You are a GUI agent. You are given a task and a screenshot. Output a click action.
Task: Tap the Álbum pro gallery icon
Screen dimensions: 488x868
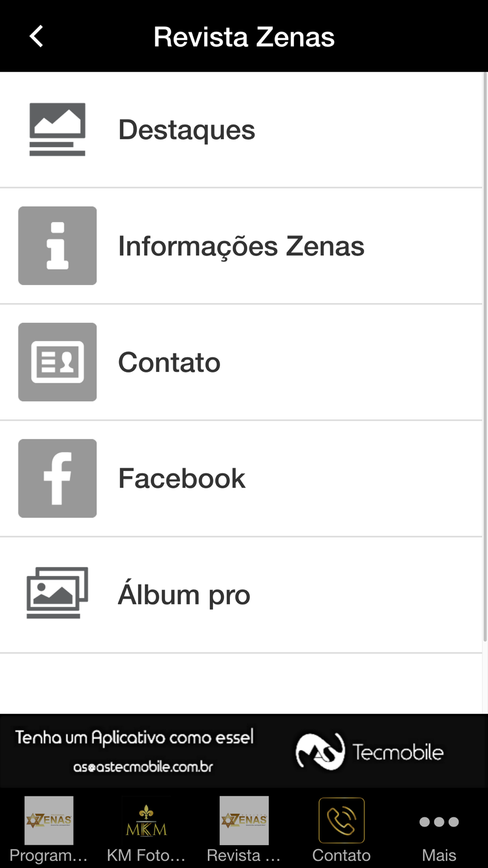[57, 593]
